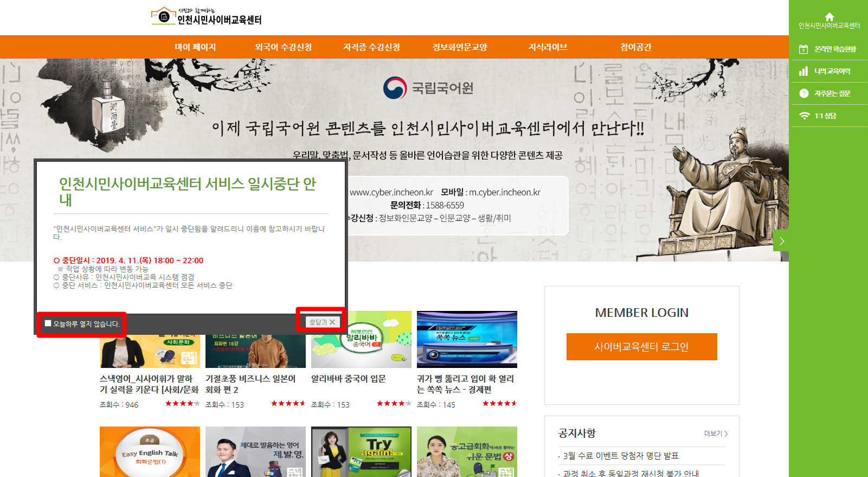868x477 pixels.
Task: Open 1:1 상담 in the sidebar
Action: click(x=829, y=116)
